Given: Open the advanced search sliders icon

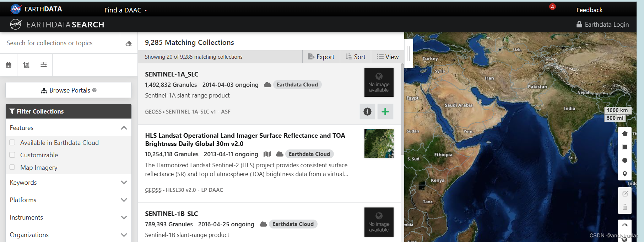Looking at the screenshot, I should (44, 65).
